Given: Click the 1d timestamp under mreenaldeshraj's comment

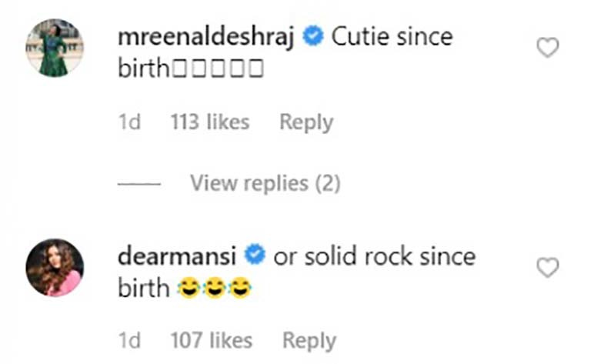Looking at the screenshot, I should [129, 122].
